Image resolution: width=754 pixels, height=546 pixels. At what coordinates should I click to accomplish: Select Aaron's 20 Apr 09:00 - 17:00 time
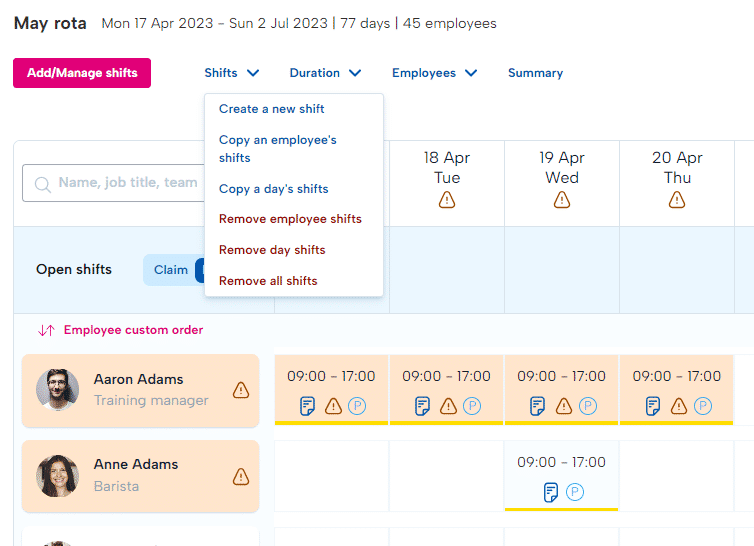pos(677,376)
